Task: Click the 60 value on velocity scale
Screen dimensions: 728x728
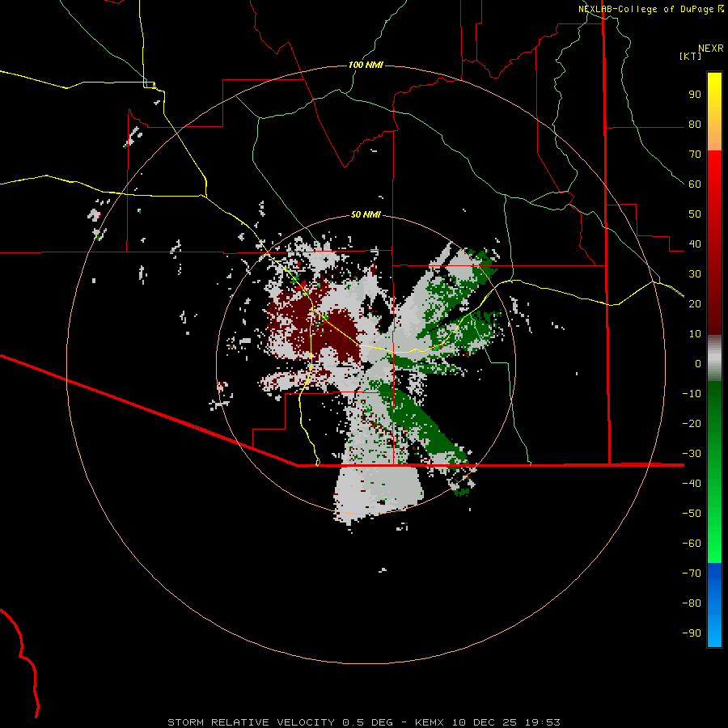Action: tap(695, 184)
